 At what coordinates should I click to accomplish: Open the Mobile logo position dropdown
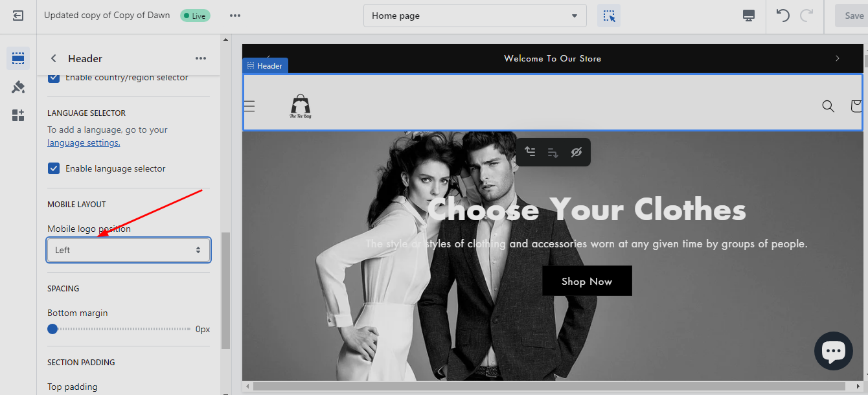click(128, 250)
